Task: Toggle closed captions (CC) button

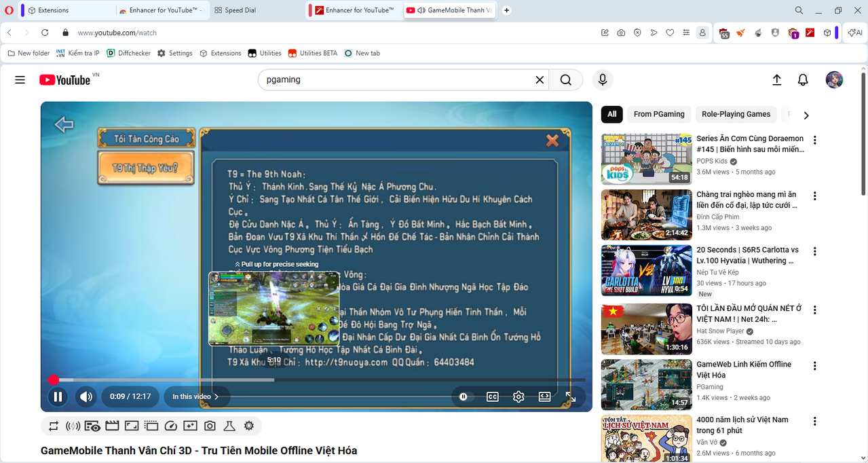Action: (x=493, y=396)
